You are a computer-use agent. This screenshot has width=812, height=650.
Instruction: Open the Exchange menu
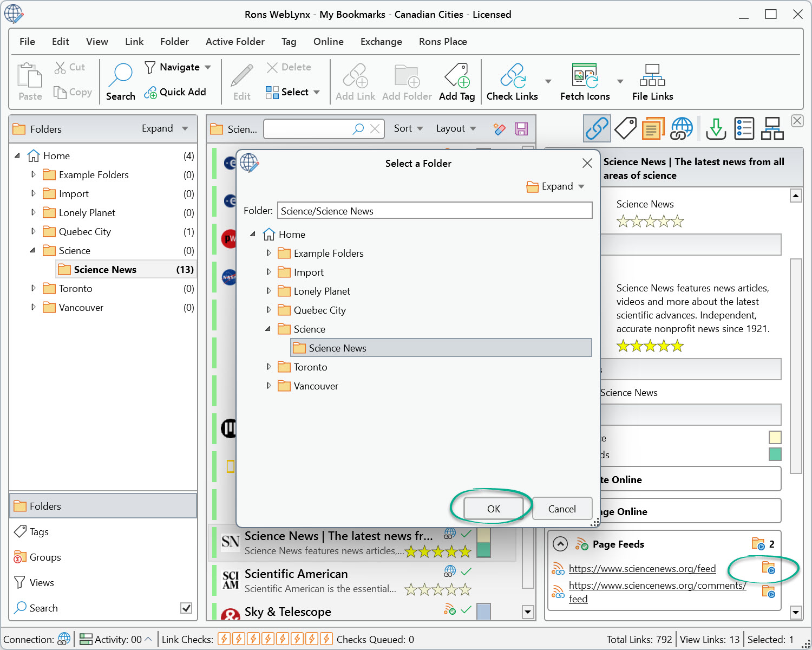pos(381,42)
